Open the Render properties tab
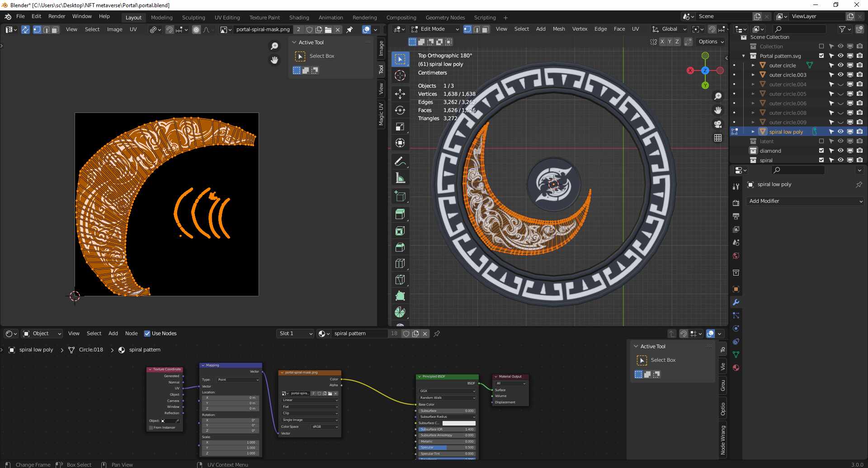 (736, 203)
